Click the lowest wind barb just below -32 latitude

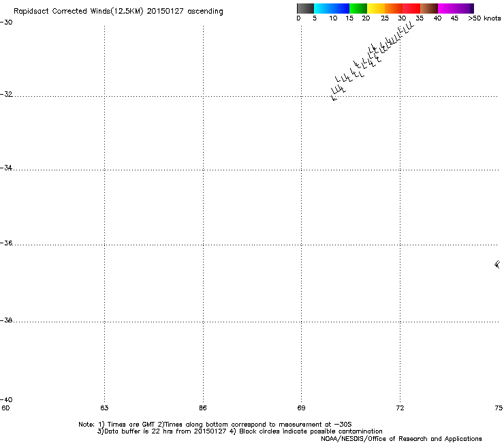334,98
